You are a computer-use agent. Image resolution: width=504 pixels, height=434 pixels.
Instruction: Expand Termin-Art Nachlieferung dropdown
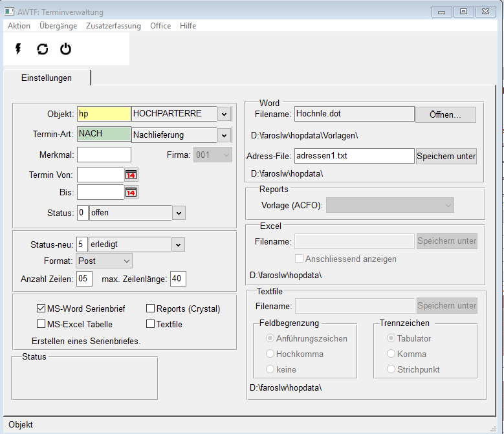pyautogui.click(x=224, y=136)
